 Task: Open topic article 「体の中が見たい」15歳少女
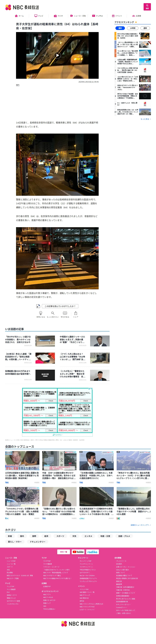coord(30,341)
